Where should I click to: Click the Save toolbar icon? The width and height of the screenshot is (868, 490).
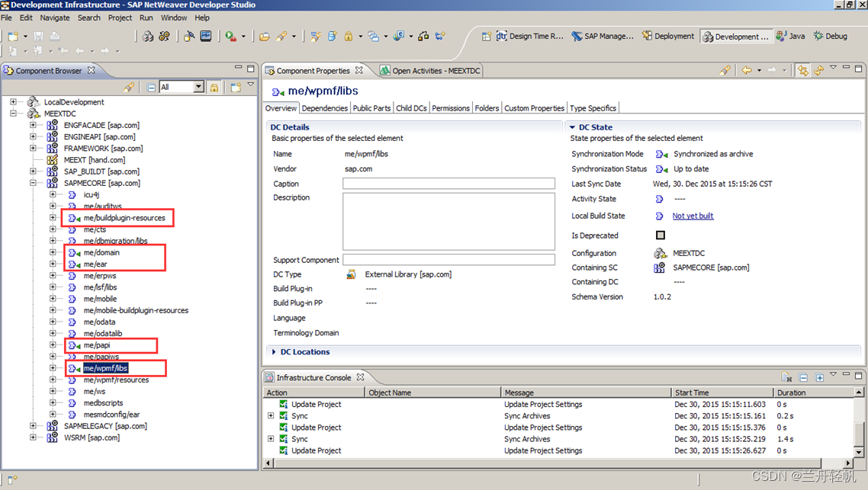coord(38,37)
